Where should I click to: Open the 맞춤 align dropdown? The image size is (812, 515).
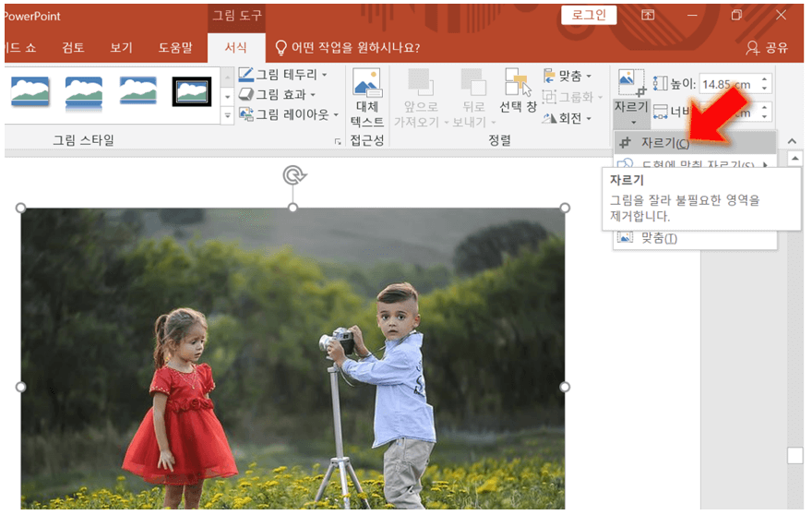coord(567,77)
